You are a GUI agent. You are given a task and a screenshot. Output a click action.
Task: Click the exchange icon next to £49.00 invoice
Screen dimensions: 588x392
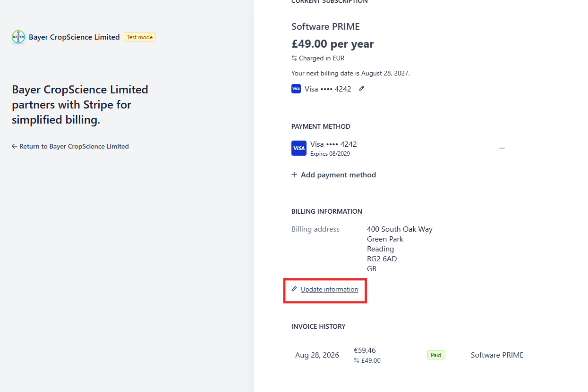click(x=357, y=360)
